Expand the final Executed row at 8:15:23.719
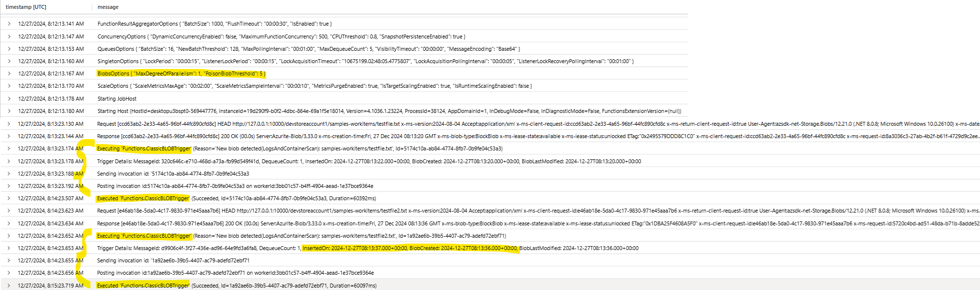 click(x=9, y=286)
